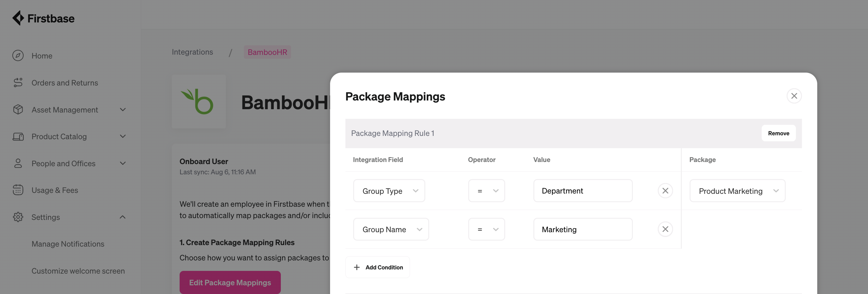The width and height of the screenshot is (868, 294).
Task: Open the Group Type field dropdown
Action: pos(389,191)
